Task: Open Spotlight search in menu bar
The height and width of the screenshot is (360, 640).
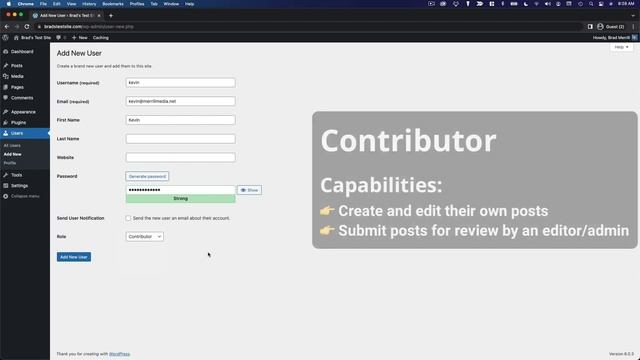Action: click(591, 4)
